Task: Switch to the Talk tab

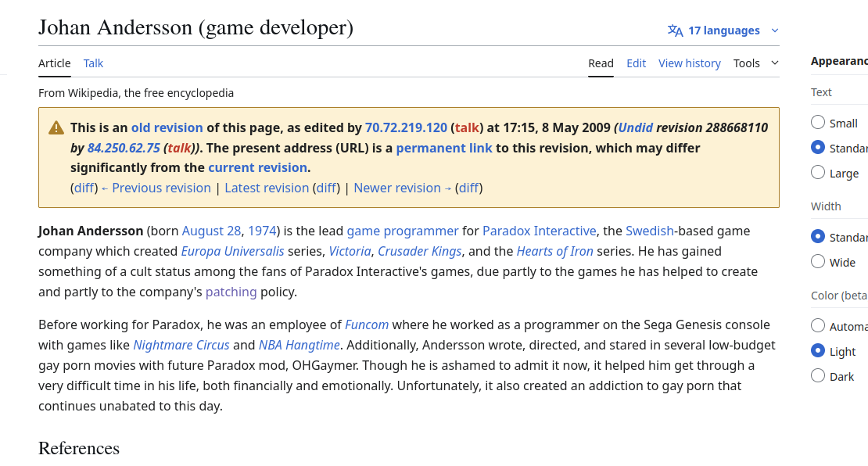Action: click(93, 63)
